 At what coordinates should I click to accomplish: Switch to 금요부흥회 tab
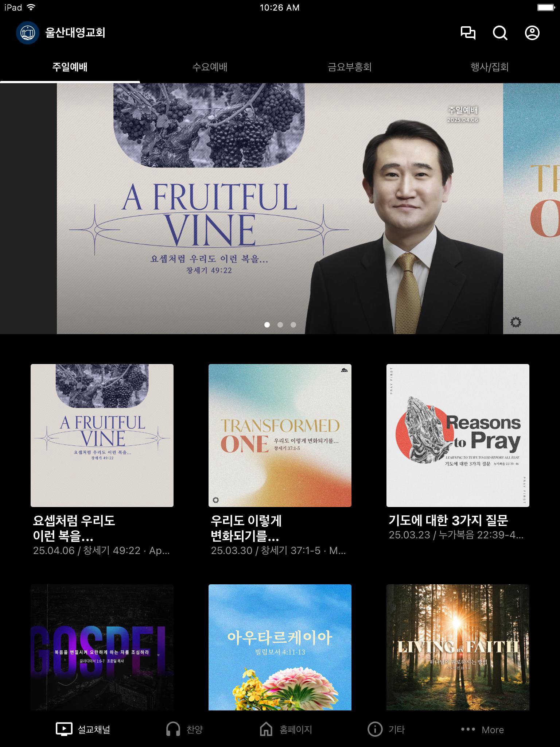tap(350, 67)
